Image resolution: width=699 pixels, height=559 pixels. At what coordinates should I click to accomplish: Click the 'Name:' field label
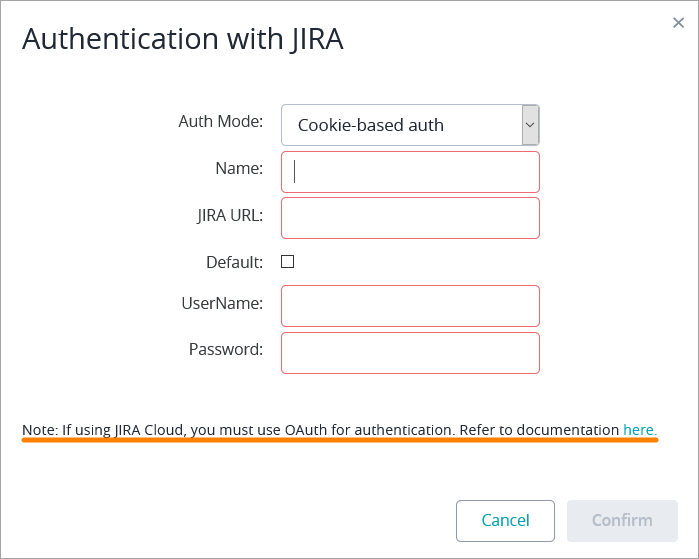pyautogui.click(x=239, y=169)
